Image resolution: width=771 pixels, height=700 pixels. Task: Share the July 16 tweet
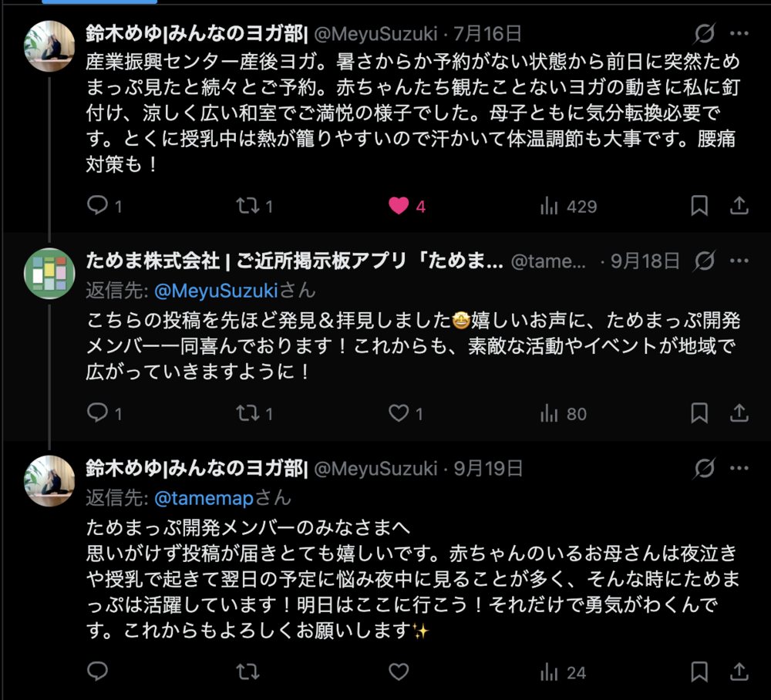739,206
